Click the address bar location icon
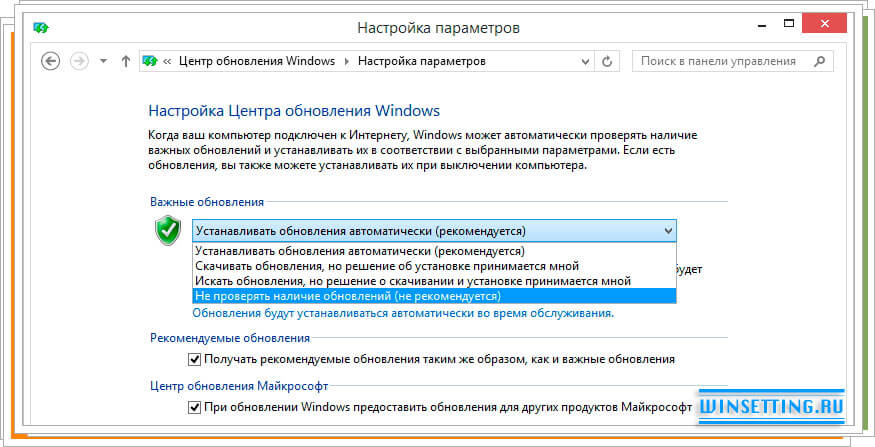Screen dimensions: 875x447 [x=150, y=61]
